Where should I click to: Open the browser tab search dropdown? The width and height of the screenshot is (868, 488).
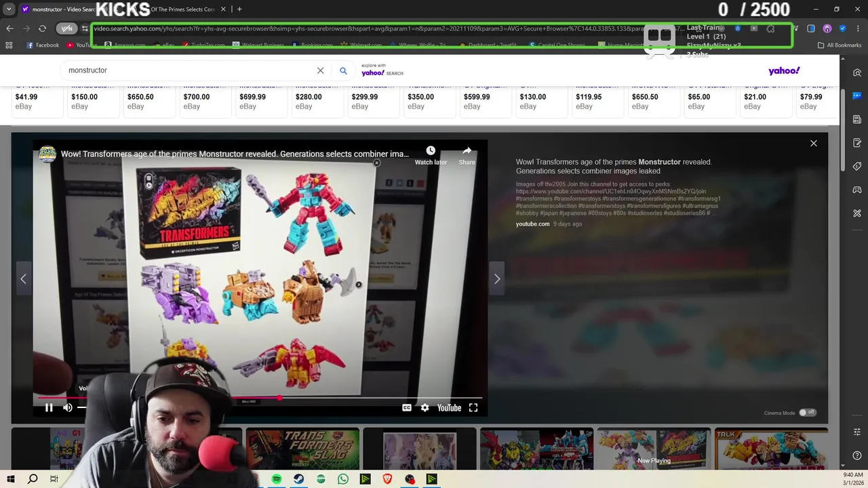[x=9, y=9]
